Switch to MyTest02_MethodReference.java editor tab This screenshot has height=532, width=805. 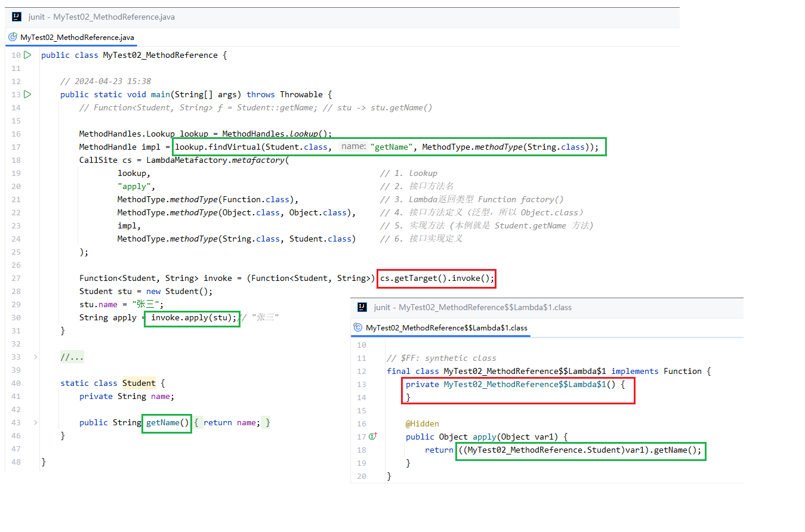coord(72,37)
